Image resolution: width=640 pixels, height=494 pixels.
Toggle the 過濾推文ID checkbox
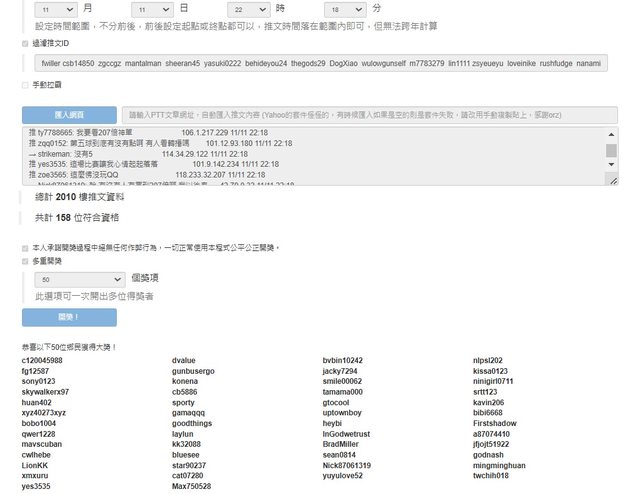(25, 44)
